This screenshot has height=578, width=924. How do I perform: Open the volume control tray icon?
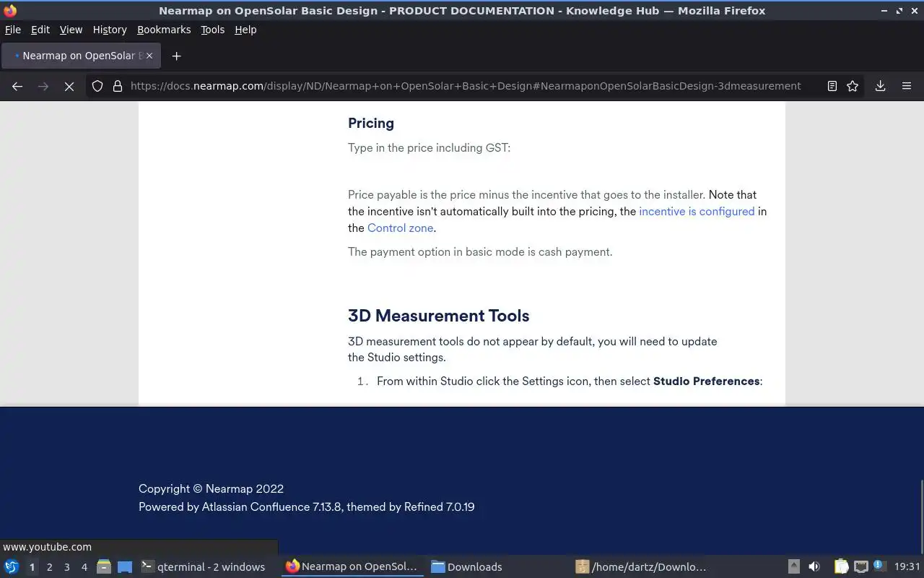[814, 566]
